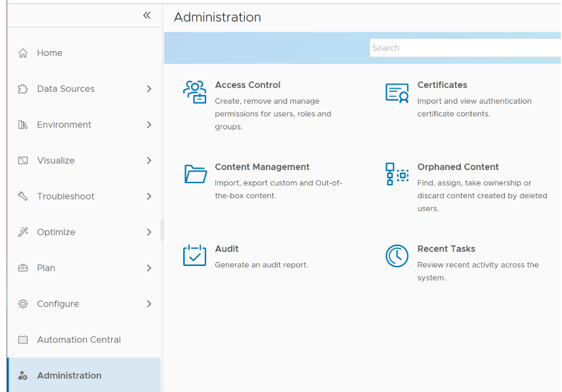Open the Orphaned Content icon
Screen dimensions: 562x392
(397, 174)
